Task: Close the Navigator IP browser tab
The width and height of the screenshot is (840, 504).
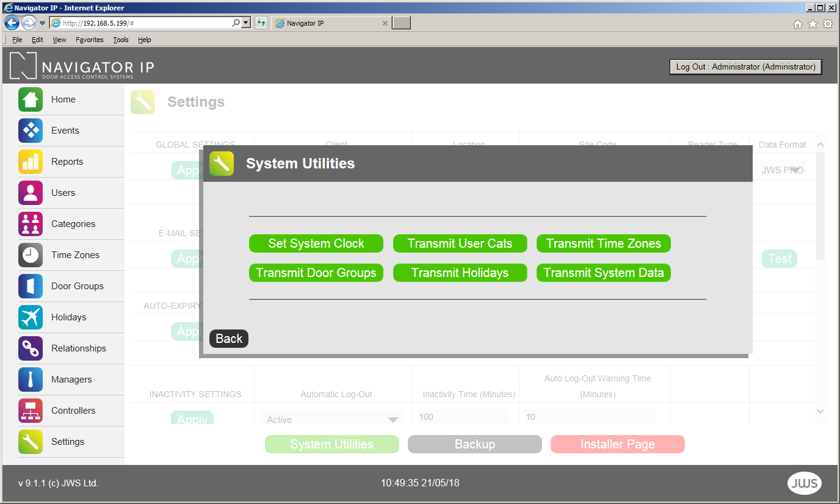Action: [385, 23]
